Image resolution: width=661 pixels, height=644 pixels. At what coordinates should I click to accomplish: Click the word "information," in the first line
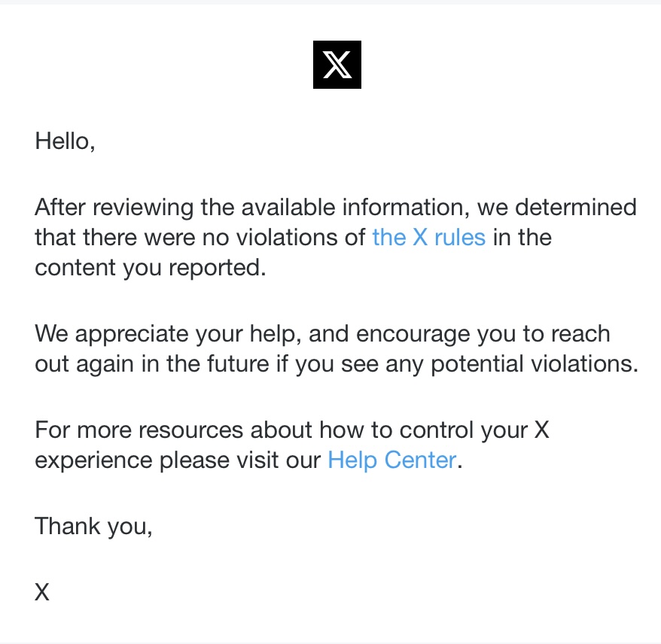406,208
